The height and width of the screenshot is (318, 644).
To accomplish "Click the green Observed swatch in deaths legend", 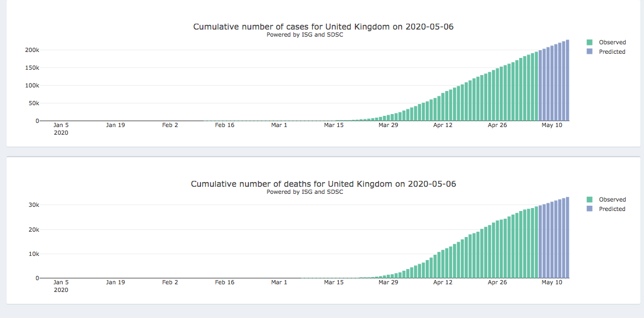I will pos(590,200).
